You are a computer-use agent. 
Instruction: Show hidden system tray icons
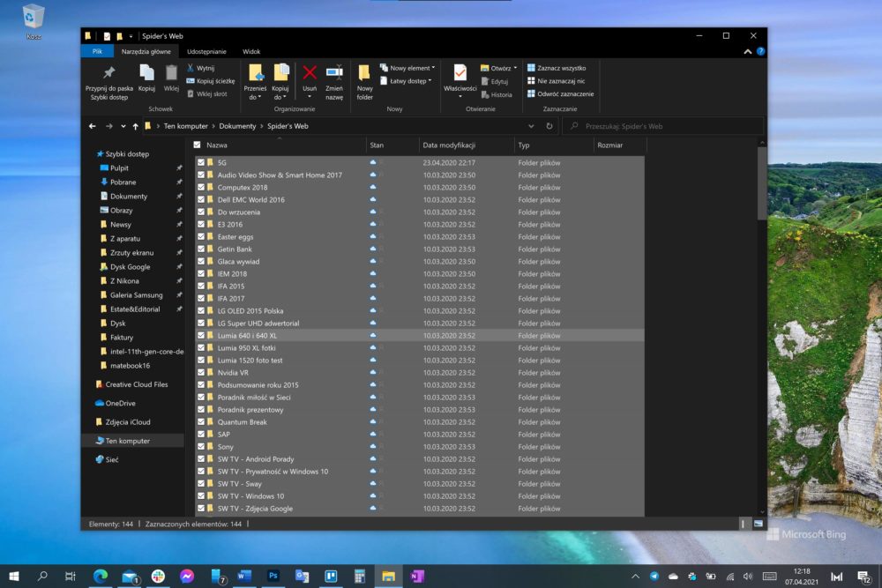point(636,577)
